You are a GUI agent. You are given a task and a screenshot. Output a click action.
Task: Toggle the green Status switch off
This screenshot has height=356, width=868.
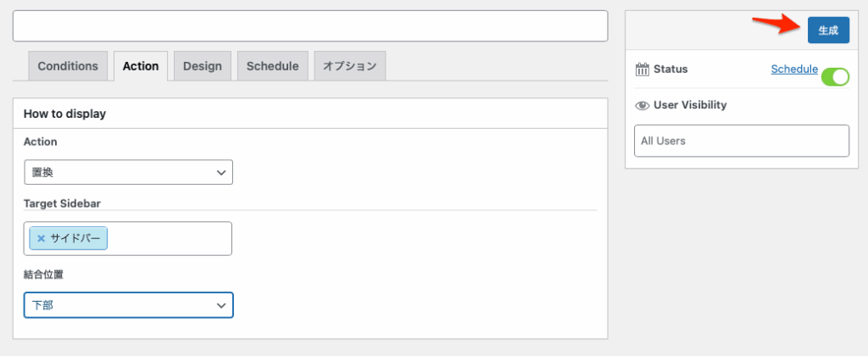point(835,77)
